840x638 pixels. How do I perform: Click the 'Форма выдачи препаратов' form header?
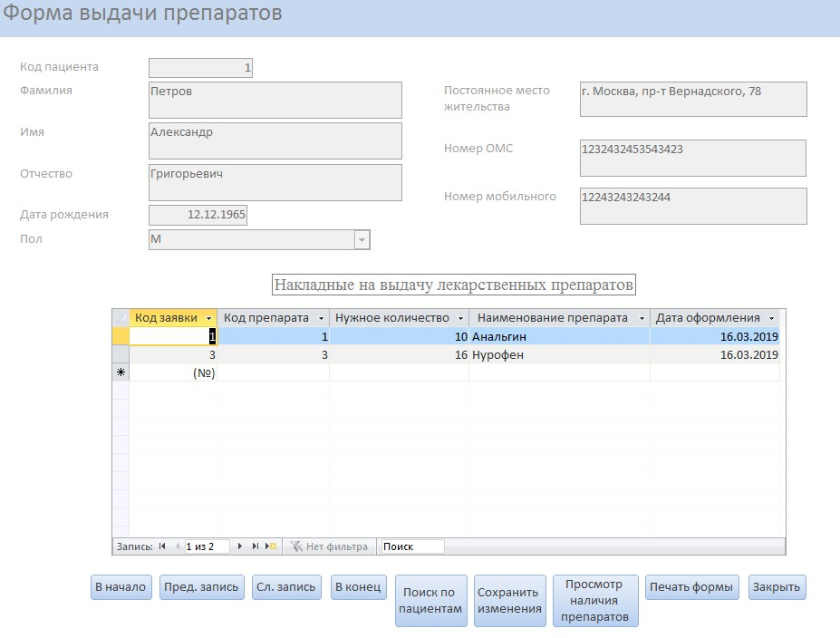(x=142, y=13)
